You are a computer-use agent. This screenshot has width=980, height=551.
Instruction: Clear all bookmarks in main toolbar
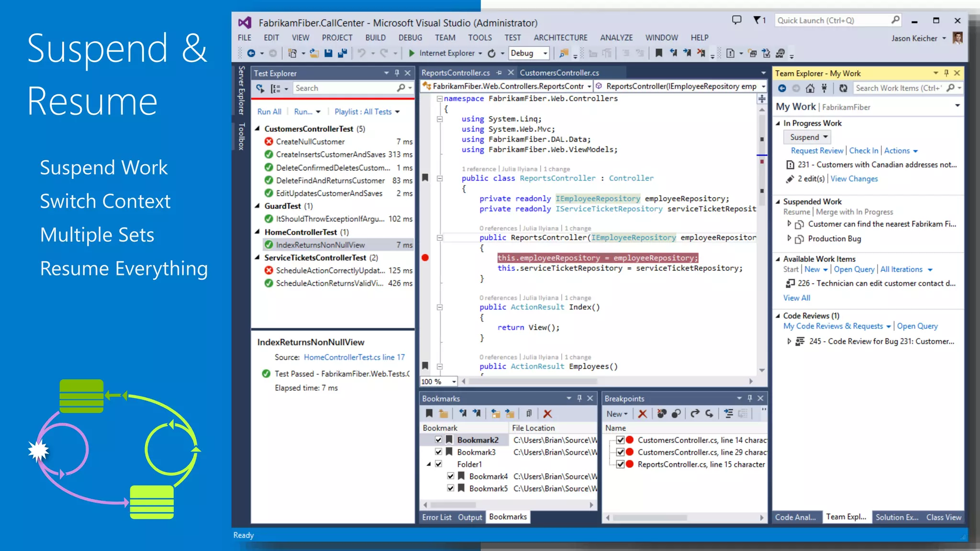[x=701, y=53]
